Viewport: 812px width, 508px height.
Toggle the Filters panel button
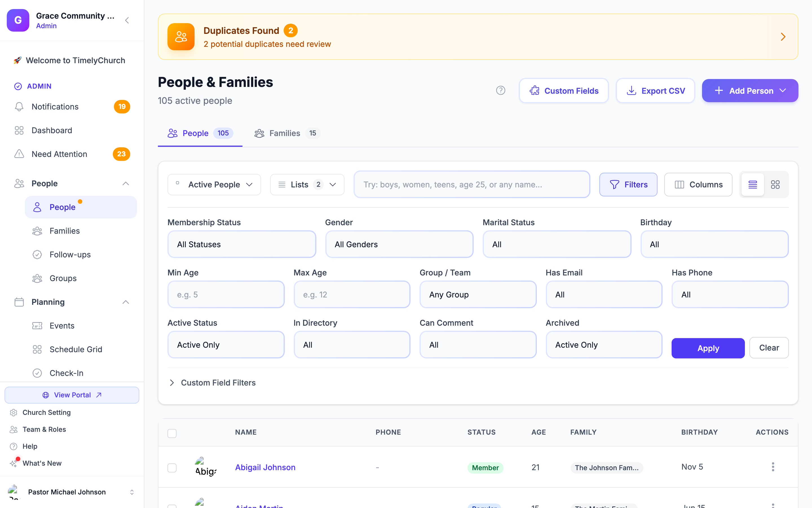pos(628,185)
